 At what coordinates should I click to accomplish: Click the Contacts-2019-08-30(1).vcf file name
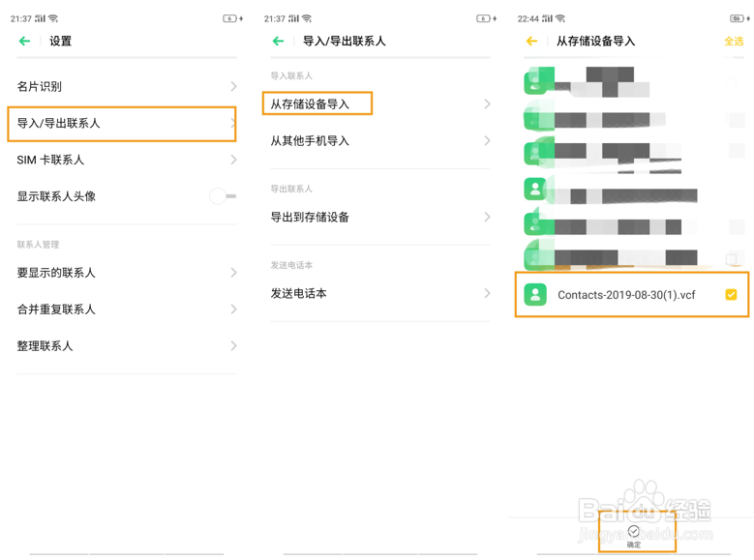click(626, 295)
